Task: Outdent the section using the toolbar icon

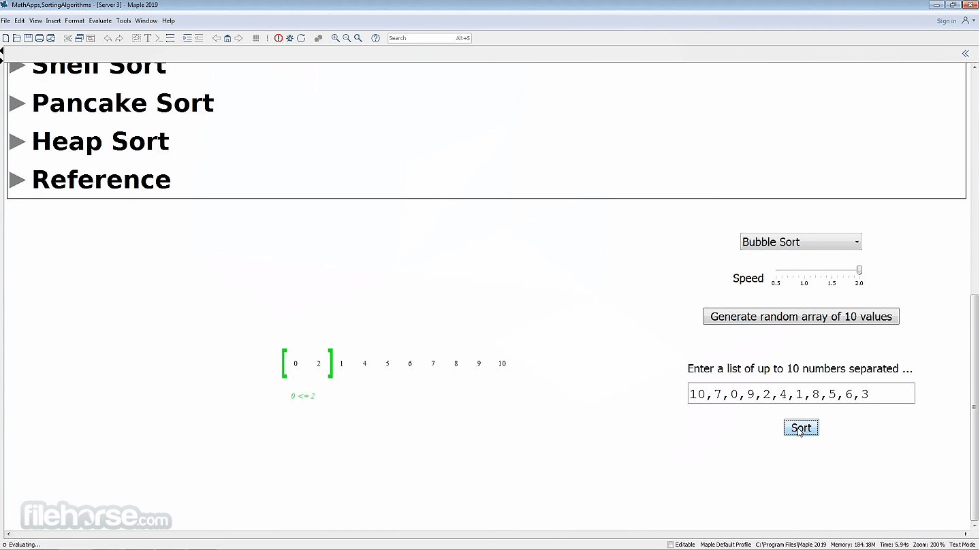Action: coord(199,38)
